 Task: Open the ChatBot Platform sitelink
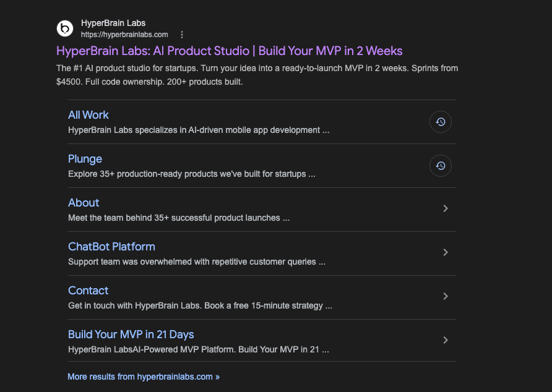tap(111, 247)
